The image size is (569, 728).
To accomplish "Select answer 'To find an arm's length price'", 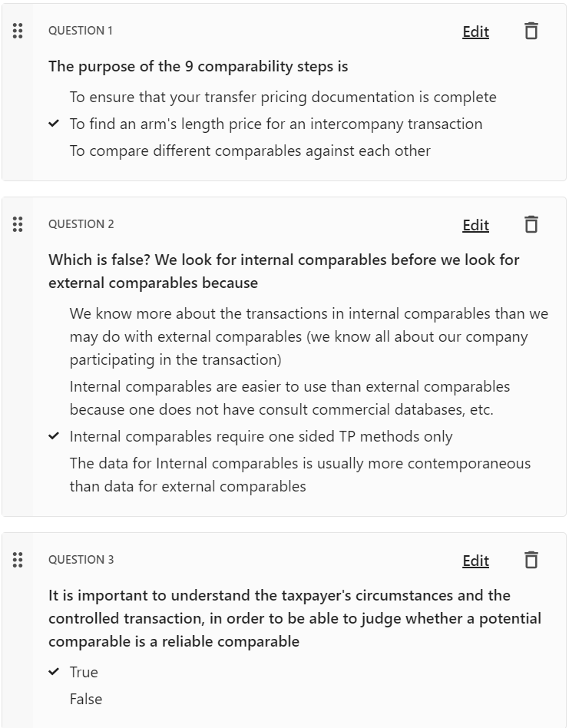I will (276, 124).
